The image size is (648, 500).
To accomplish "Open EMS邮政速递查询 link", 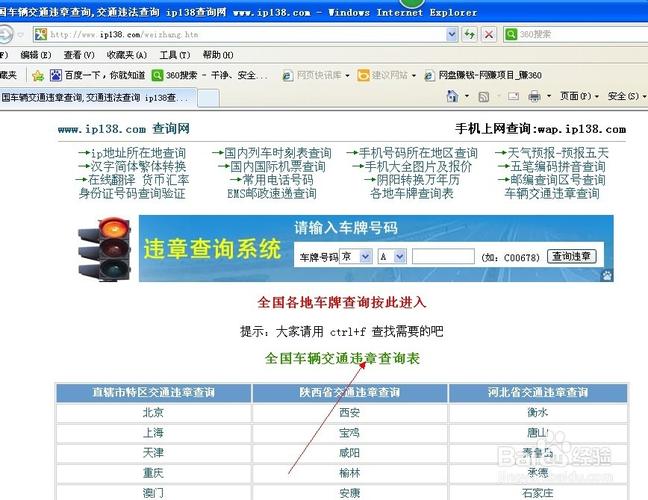I will pyautogui.click(x=272, y=193).
